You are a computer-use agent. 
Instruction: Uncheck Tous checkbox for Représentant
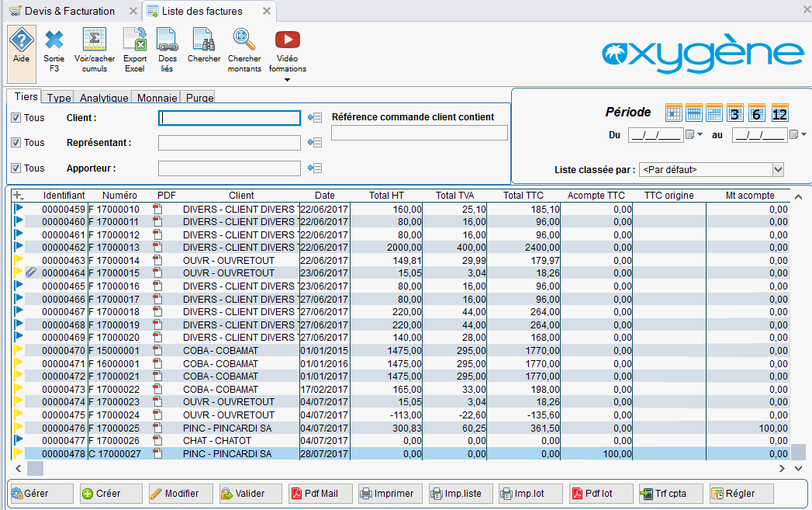(16, 143)
